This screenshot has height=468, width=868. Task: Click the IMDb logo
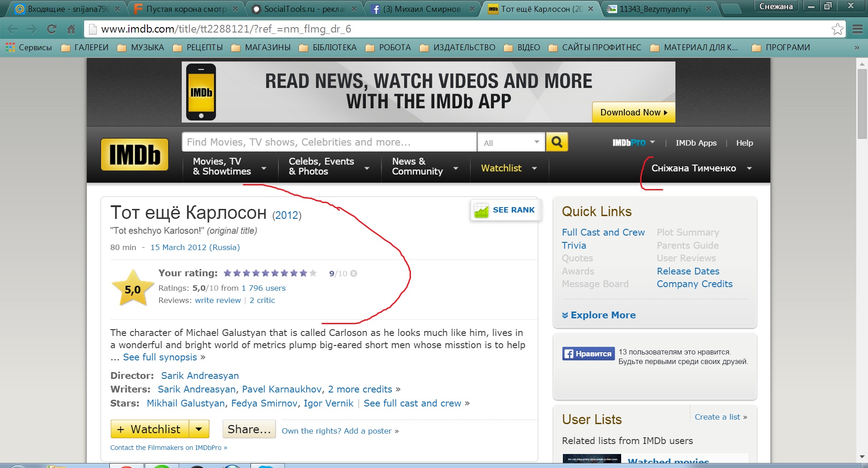coord(135,155)
